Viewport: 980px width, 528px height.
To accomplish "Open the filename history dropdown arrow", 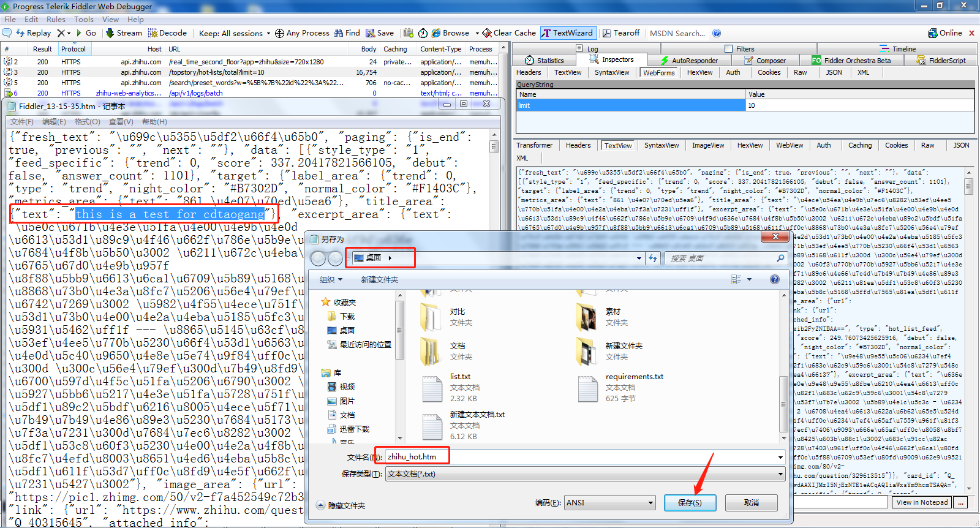I will tap(780, 457).
